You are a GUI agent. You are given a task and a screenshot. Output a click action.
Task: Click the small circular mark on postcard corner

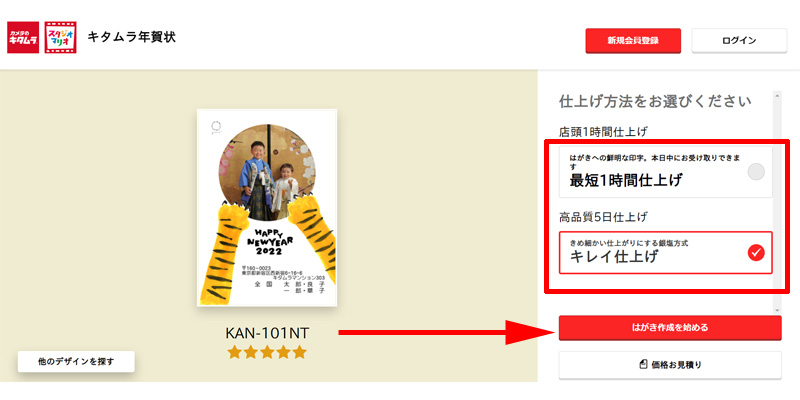click(x=216, y=127)
